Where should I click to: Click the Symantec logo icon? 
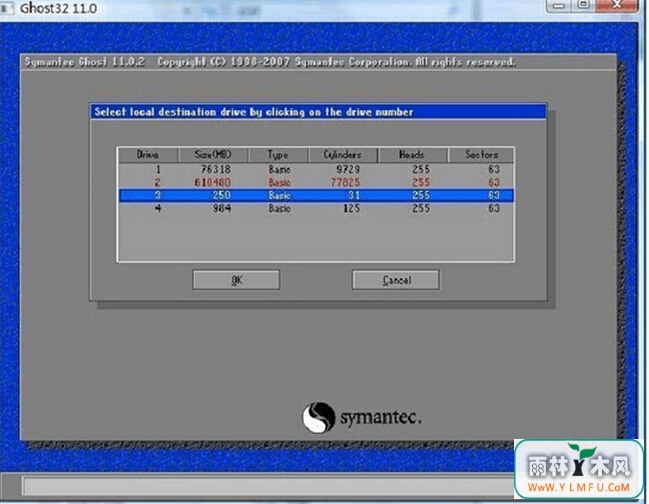(318, 417)
